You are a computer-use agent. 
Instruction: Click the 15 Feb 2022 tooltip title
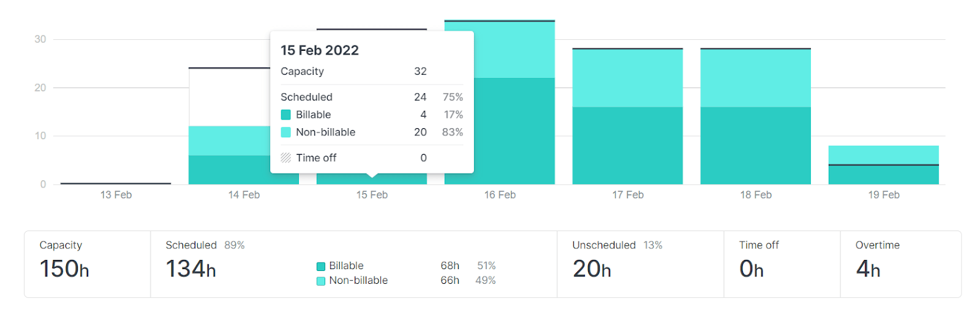point(320,50)
